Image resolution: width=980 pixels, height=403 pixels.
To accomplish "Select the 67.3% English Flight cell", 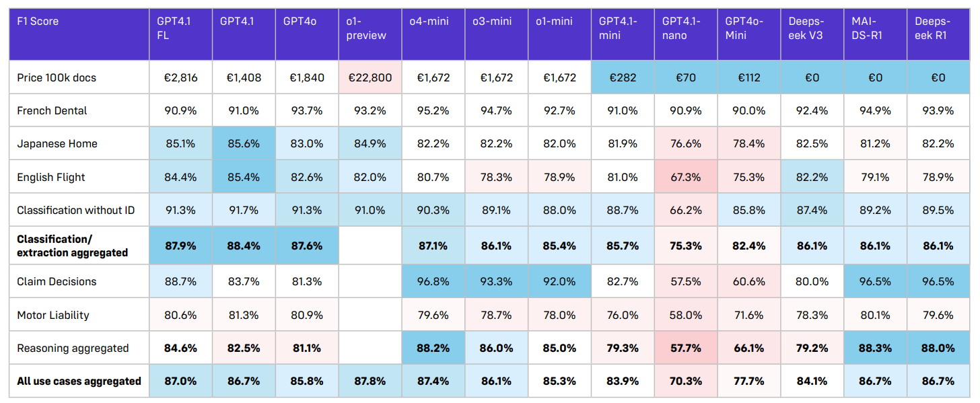I will click(x=686, y=177).
